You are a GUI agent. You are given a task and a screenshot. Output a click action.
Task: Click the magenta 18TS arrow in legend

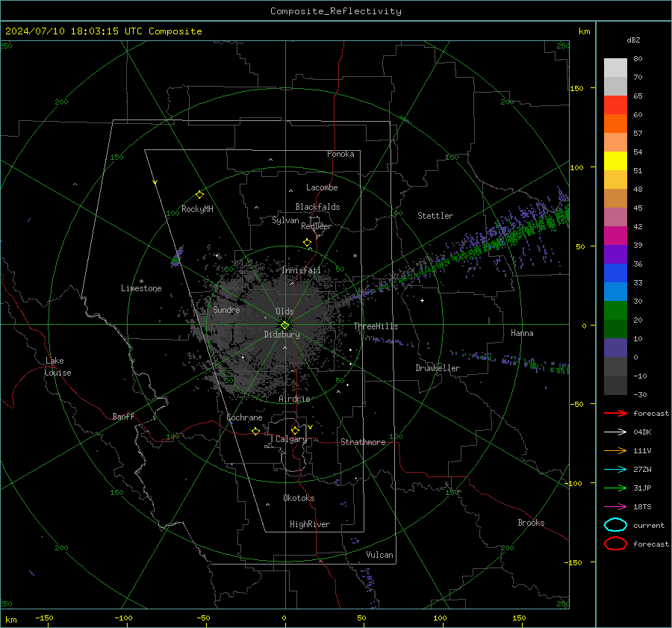(x=615, y=506)
